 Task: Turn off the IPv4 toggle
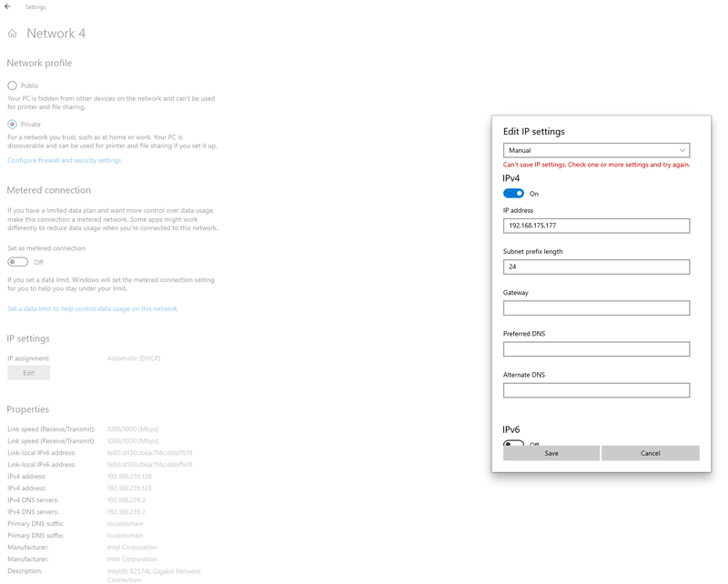point(513,193)
